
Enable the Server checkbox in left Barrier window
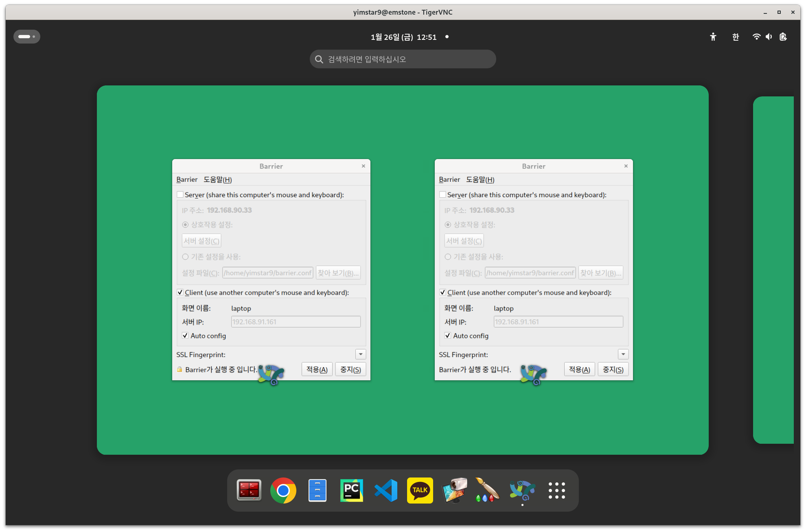coord(180,195)
